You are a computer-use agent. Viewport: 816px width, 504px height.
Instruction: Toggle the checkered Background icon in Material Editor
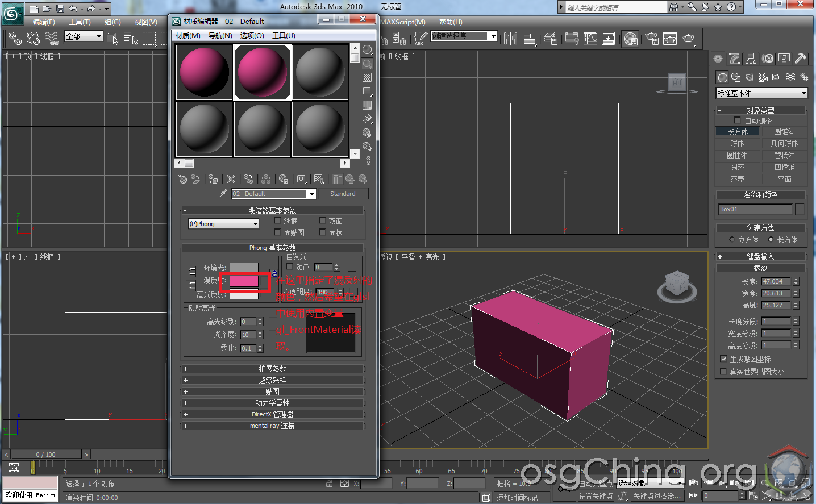point(367,77)
